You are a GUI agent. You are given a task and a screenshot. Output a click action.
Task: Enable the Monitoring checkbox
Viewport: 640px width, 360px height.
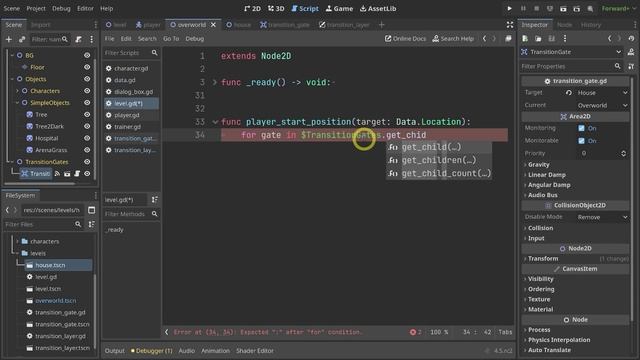[x=581, y=128]
